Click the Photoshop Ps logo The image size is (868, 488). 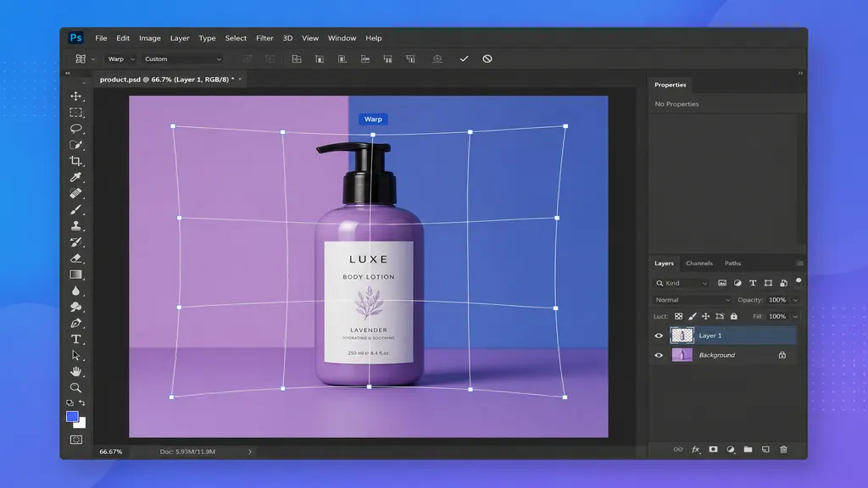[x=75, y=37]
